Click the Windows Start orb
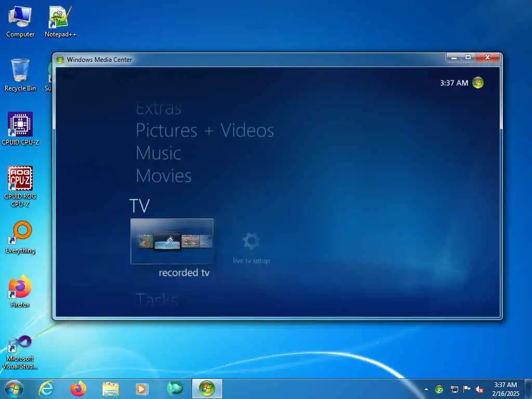The image size is (532, 399). point(14,389)
